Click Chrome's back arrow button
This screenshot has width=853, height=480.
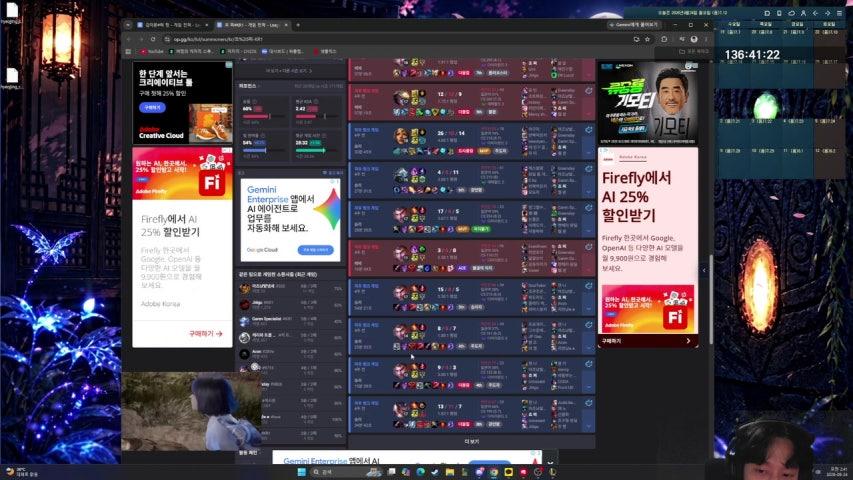click(x=129, y=39)
